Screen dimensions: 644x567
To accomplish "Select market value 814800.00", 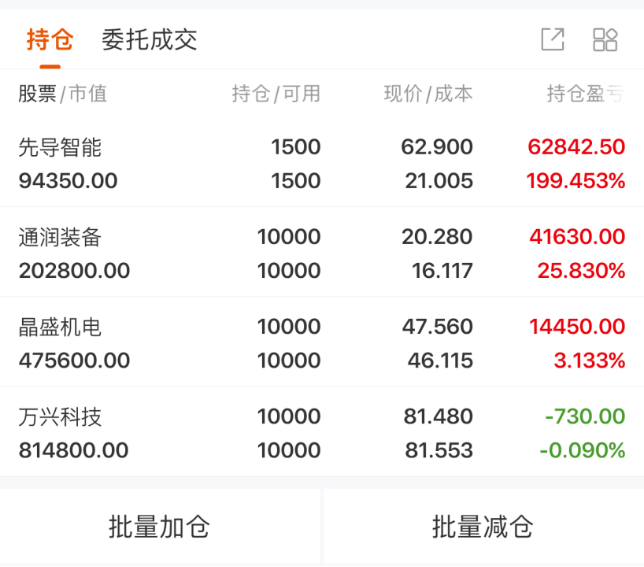I will point(74,450).
